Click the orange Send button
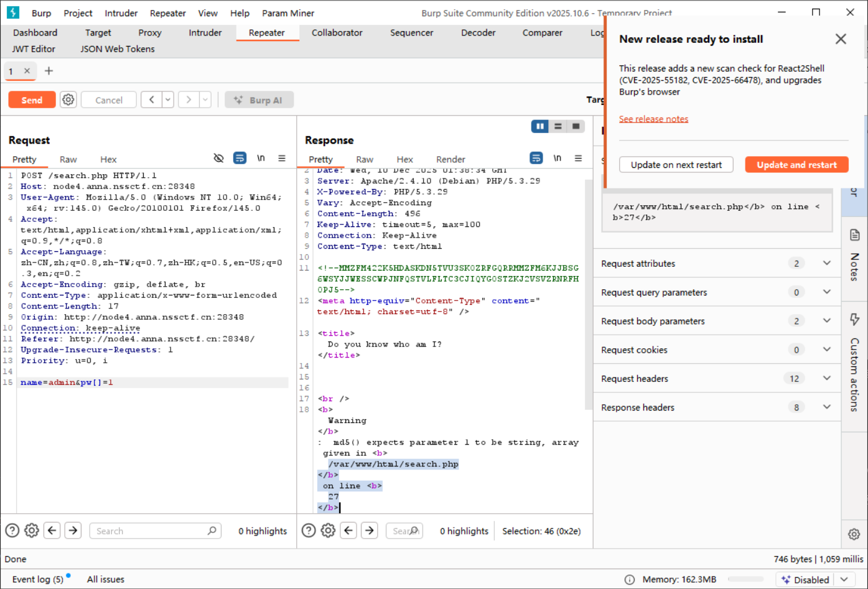868x589 pixels. click(32, 100)
